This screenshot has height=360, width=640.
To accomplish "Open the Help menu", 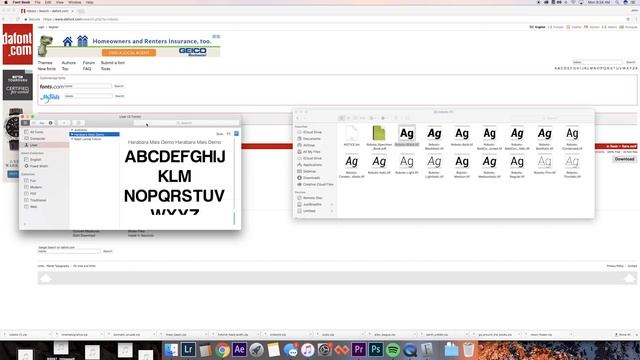I will tap(89, 2).
